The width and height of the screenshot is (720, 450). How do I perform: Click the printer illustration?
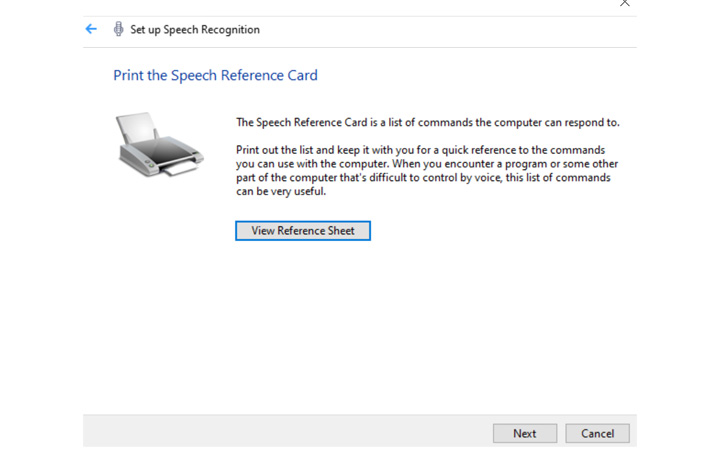pos(159,145)
